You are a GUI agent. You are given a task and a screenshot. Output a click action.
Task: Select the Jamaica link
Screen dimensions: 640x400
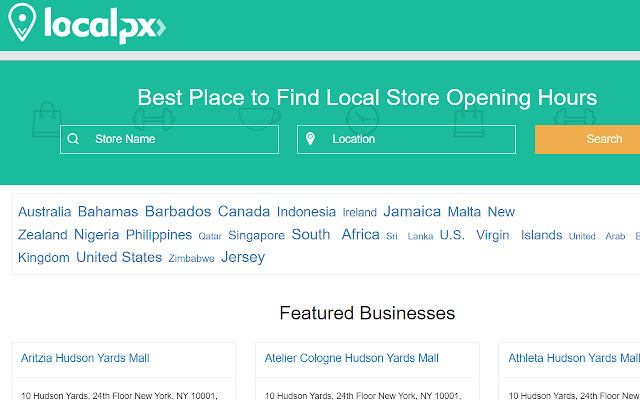coord(412,211)
